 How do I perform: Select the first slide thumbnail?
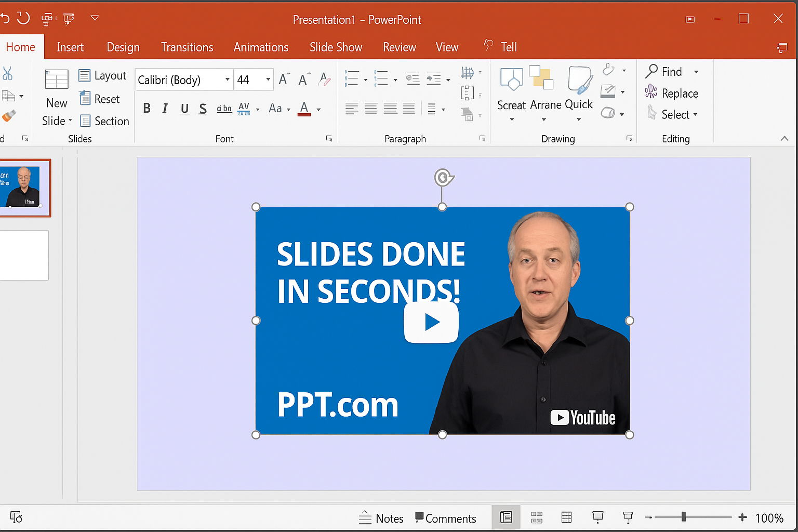24,188
